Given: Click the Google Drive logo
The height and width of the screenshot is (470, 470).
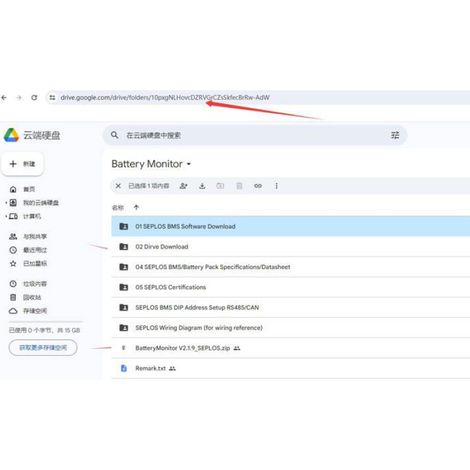Looking at the screenshot, I should 11,135.
